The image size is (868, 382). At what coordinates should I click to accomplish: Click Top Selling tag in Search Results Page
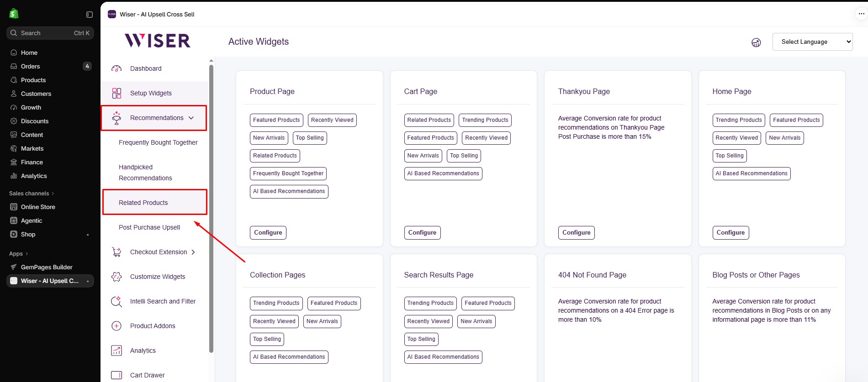click(x=421, y=339)
